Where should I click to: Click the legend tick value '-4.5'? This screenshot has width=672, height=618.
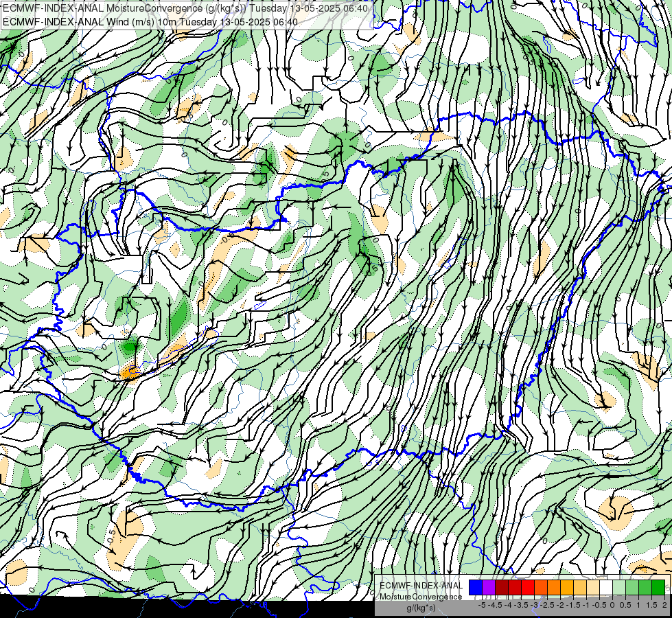pos(496,605)
